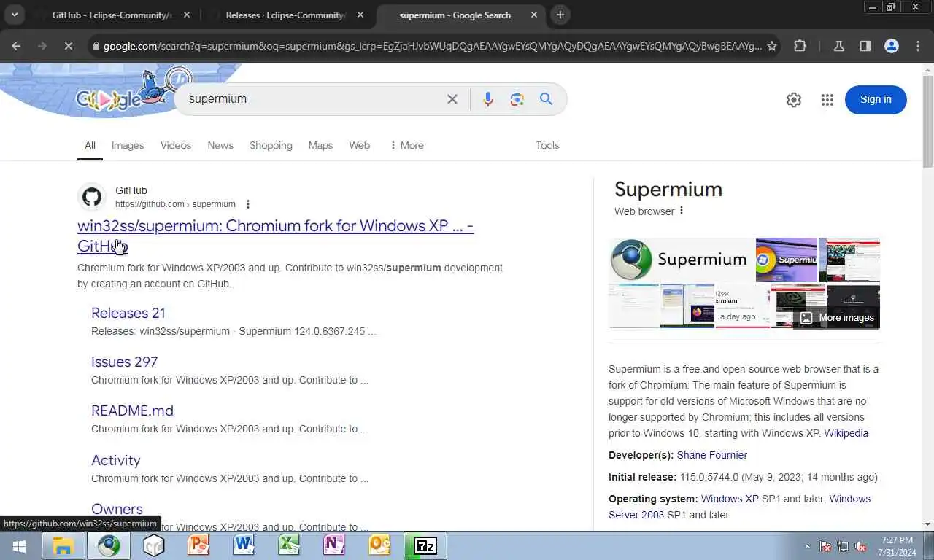Open Chrome Labs flask icon

[x=839, y=46]
